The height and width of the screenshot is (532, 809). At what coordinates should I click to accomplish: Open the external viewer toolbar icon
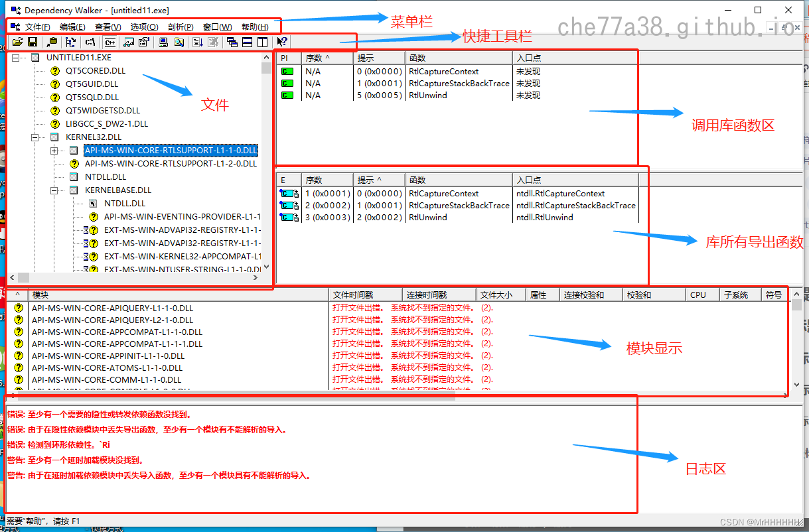point(129,42)
